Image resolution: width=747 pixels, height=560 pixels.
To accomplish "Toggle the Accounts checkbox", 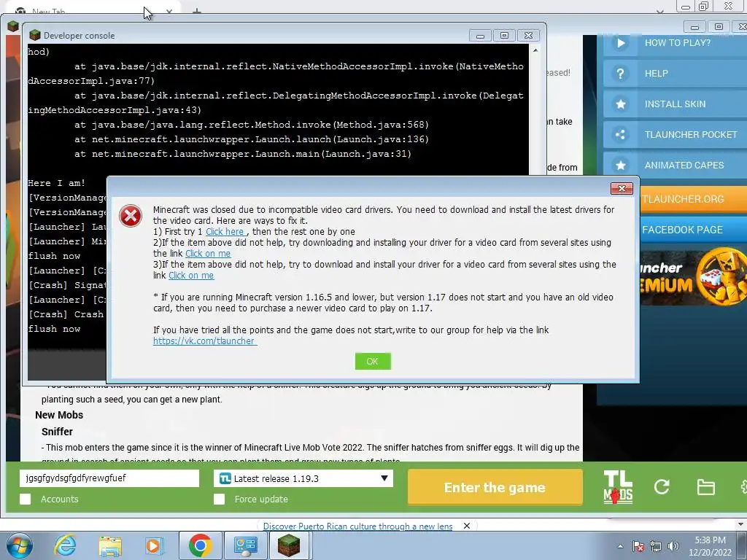I will pyautogui.click(x=26, y=499).
